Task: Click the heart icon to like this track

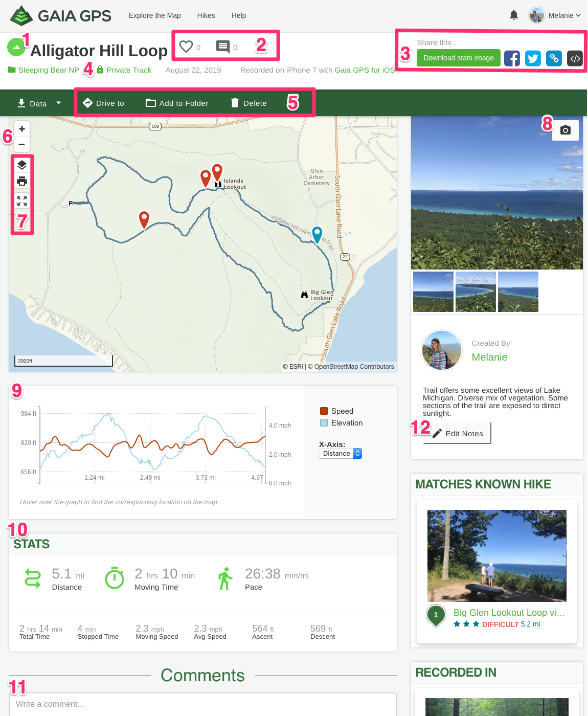Action: (187, 47)
